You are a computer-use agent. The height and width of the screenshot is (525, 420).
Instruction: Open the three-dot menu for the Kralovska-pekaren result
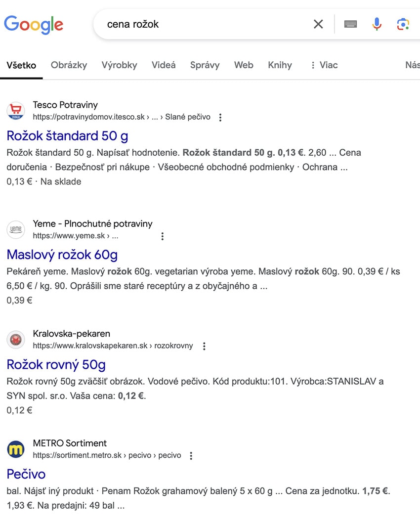pos(204,346)
